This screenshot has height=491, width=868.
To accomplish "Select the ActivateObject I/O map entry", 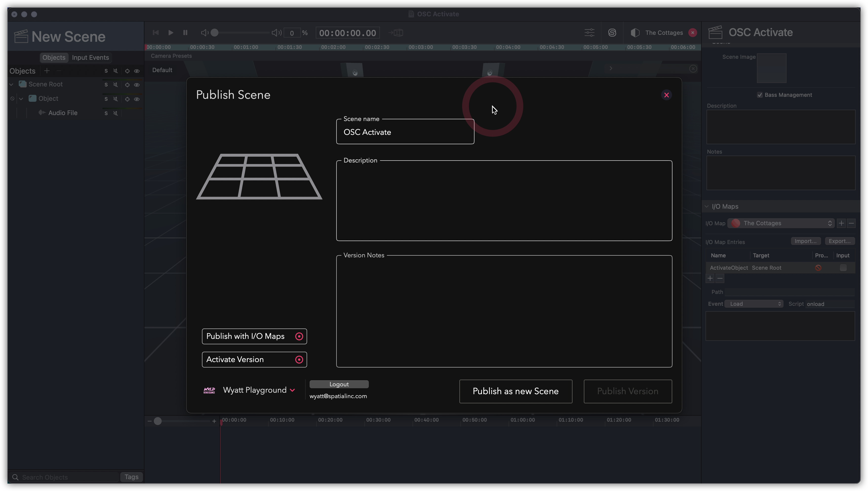I will point(780,268).
